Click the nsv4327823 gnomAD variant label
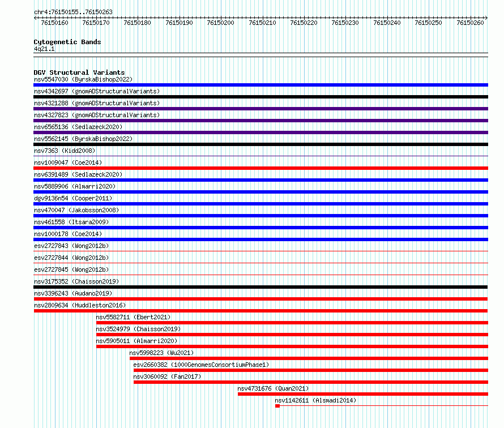 coord(97,115)
